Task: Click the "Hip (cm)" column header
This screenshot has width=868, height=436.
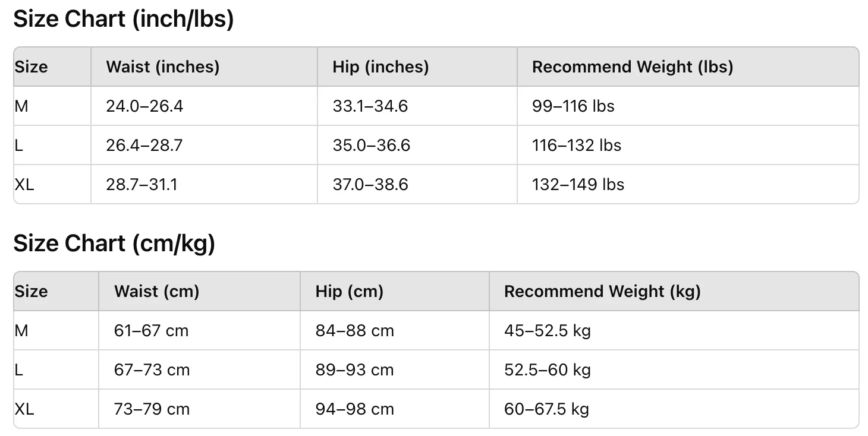Action: [x=349, y=292]
